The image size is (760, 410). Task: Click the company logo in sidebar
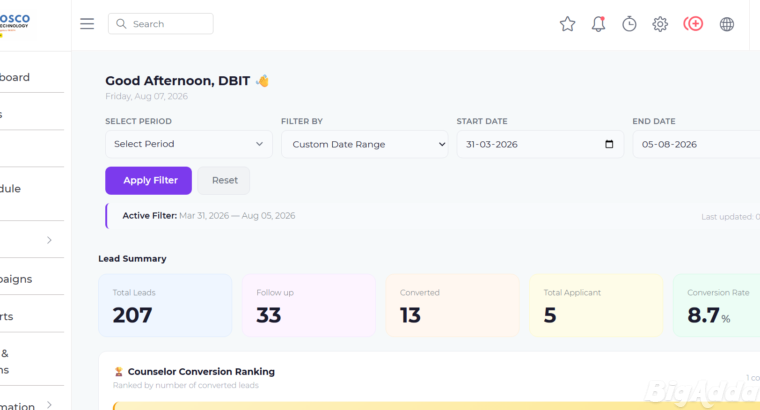pos(15,24)
